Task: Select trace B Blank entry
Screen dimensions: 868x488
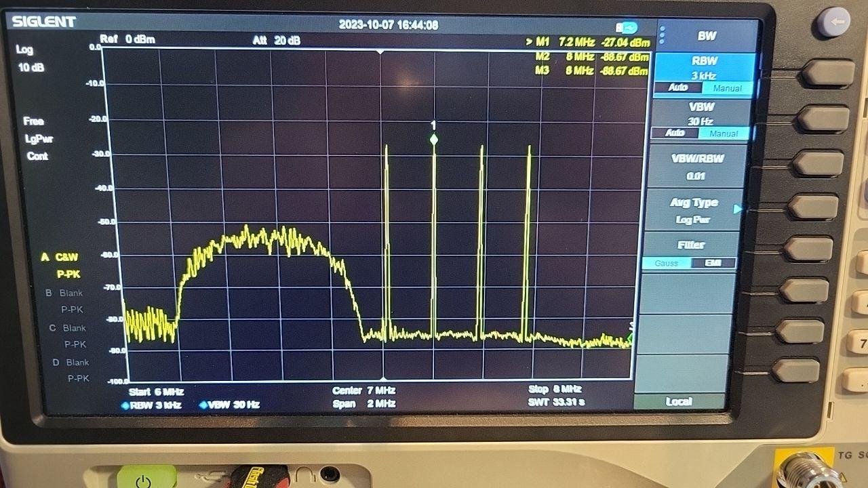Action: coord(65,293)
